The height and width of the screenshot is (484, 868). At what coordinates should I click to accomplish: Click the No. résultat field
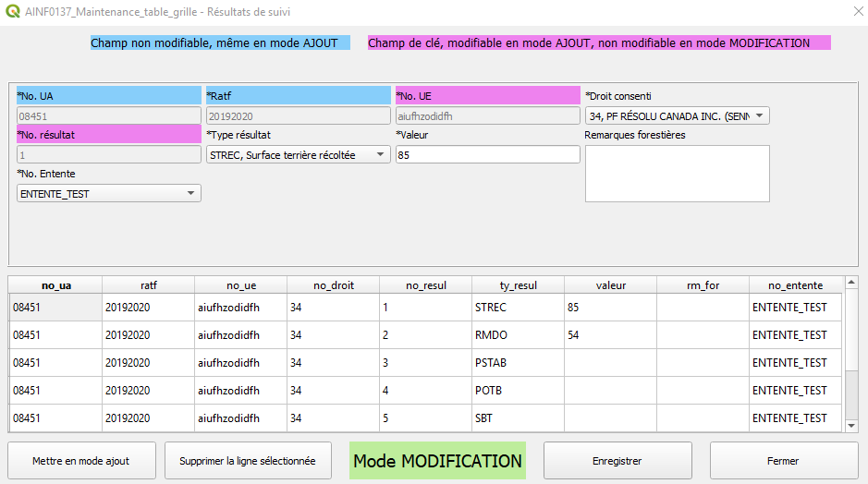(x=108, y=155)
